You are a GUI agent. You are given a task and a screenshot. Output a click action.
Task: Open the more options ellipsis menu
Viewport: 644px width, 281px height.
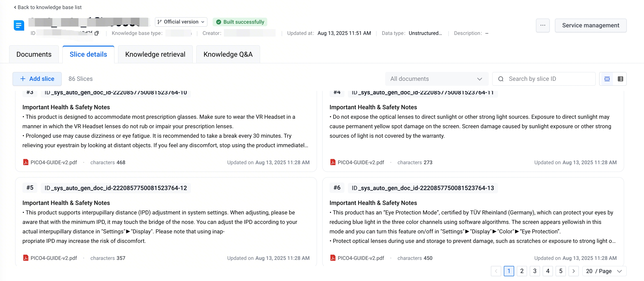pyautogui.click(x=542, y=25)
